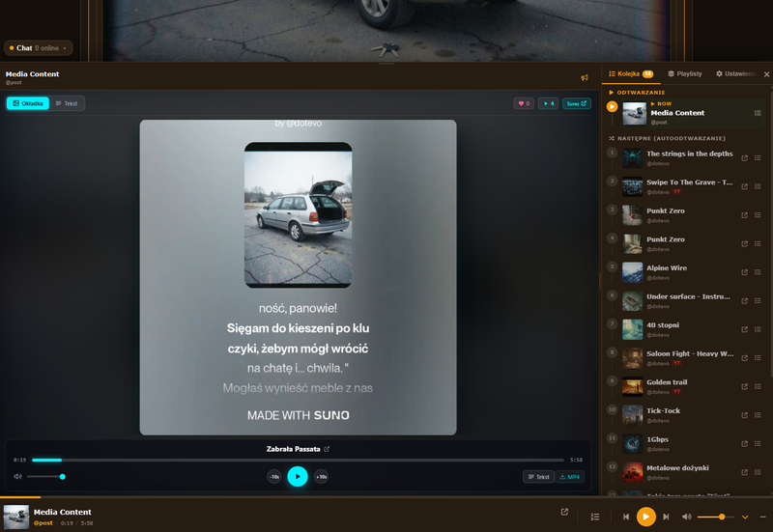This screenshot has width=773, height=532.
Task: Open the Ustawienia settings tab
Action: pyautogui.click(x=735, y=74)
